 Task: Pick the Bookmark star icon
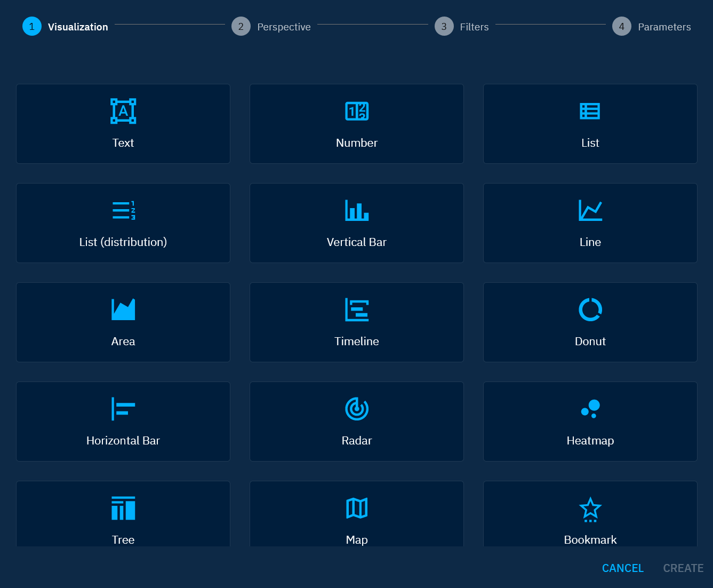(590, 509)
